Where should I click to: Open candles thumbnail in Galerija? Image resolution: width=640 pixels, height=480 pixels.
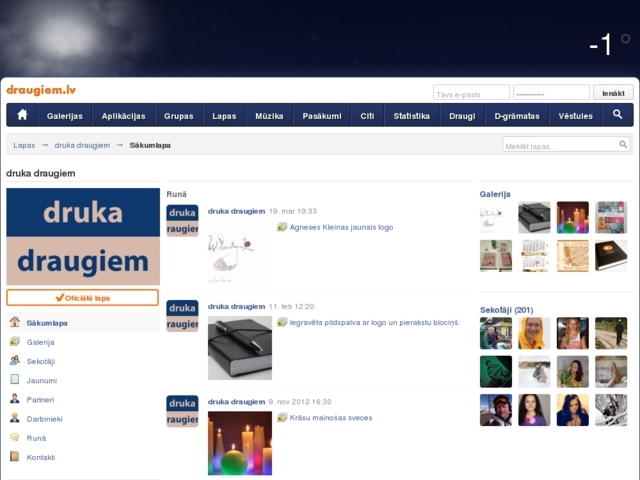(x=573, y=217)
